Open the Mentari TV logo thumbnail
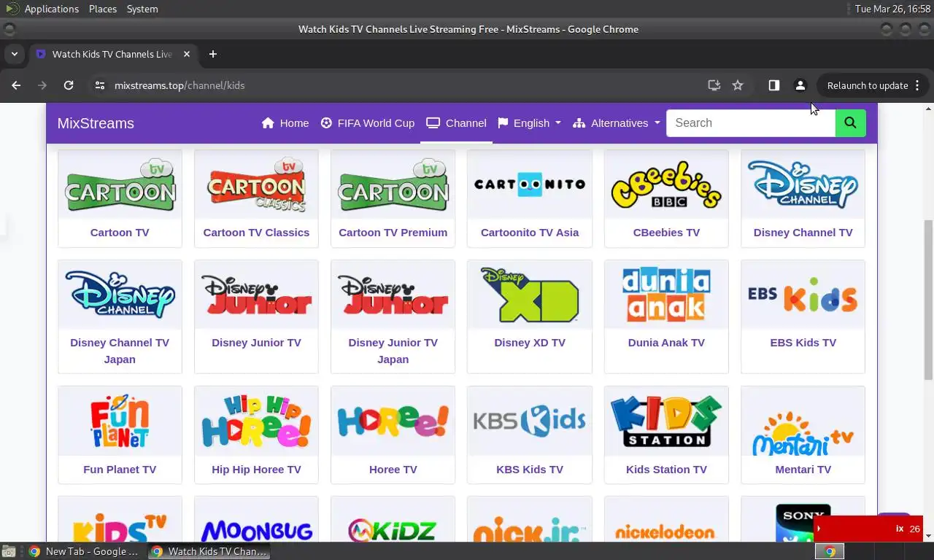Screen dimensions: 934x560 (x=803, y=421)
